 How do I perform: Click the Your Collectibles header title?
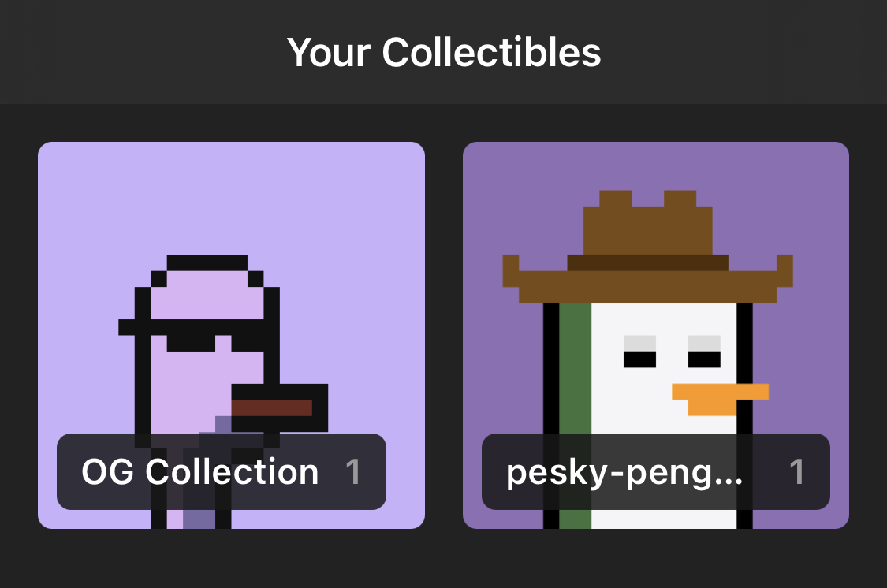click(x=443, y=53)
